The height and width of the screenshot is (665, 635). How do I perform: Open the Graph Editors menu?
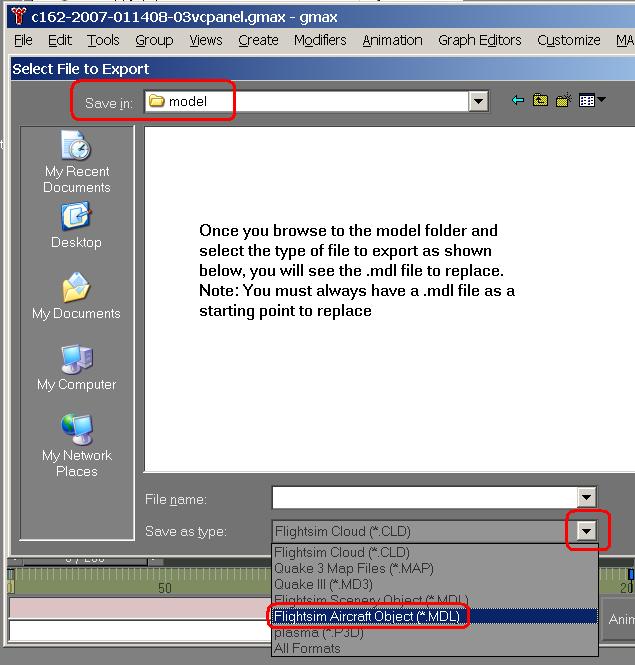click(479, 40)
